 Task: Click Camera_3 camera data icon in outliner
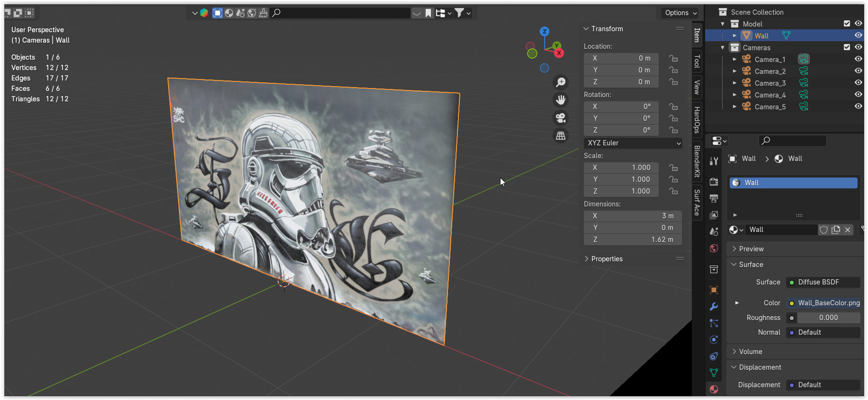(804, 83)
